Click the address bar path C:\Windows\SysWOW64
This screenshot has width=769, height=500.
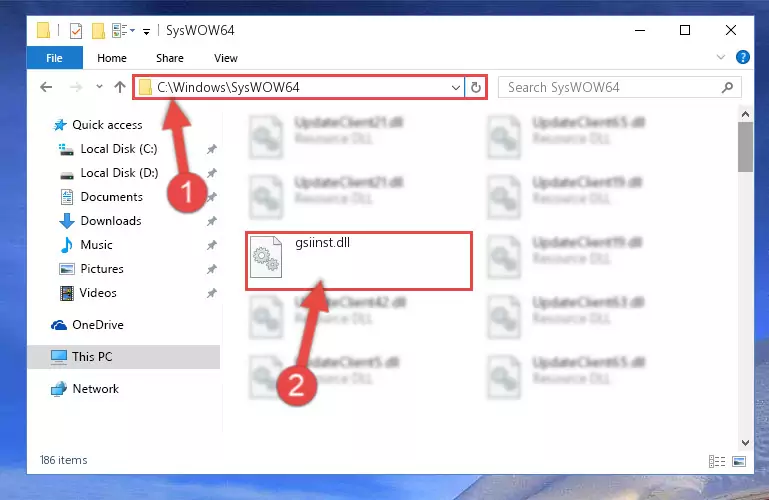point(228,87)
